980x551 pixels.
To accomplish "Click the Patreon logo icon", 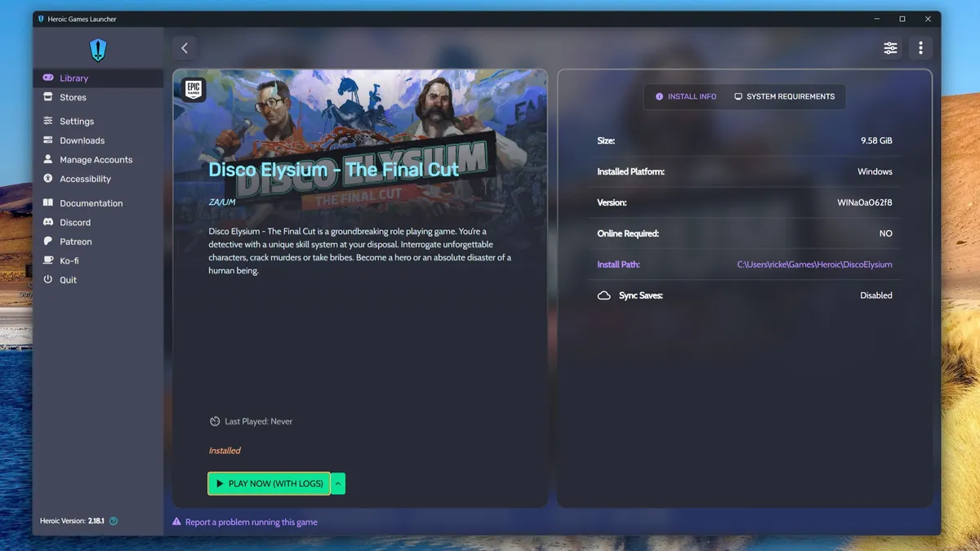I will [x=47, y=242].
